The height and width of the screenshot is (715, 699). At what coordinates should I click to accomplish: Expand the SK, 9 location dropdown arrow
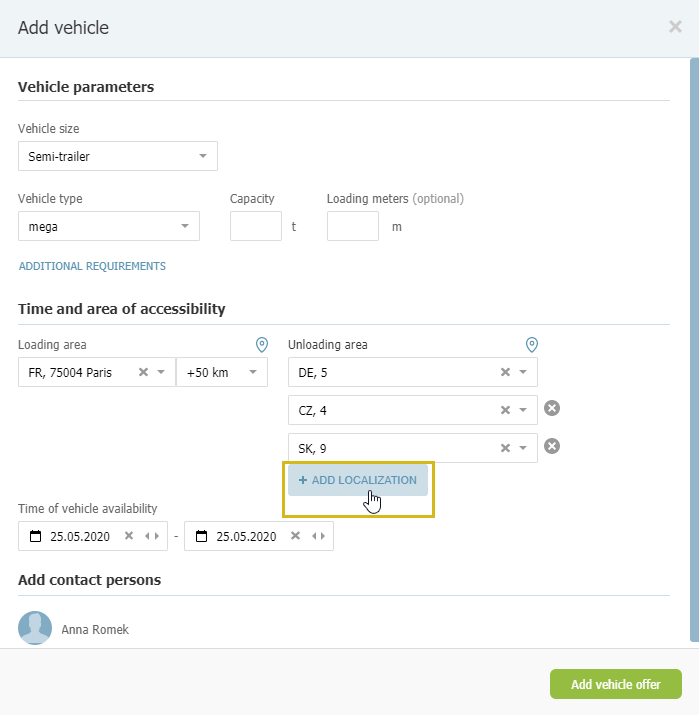(523, 448)
